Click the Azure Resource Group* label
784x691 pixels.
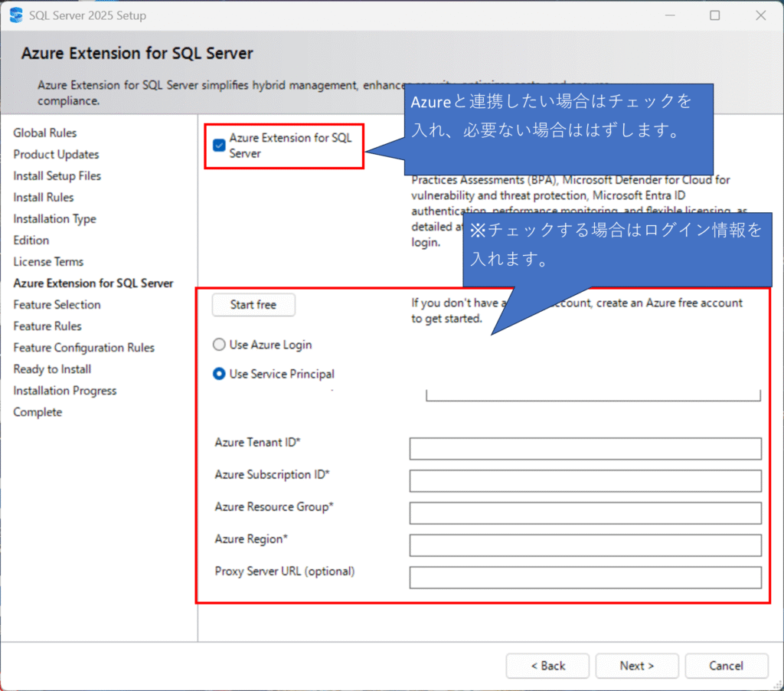pos(274,507)
